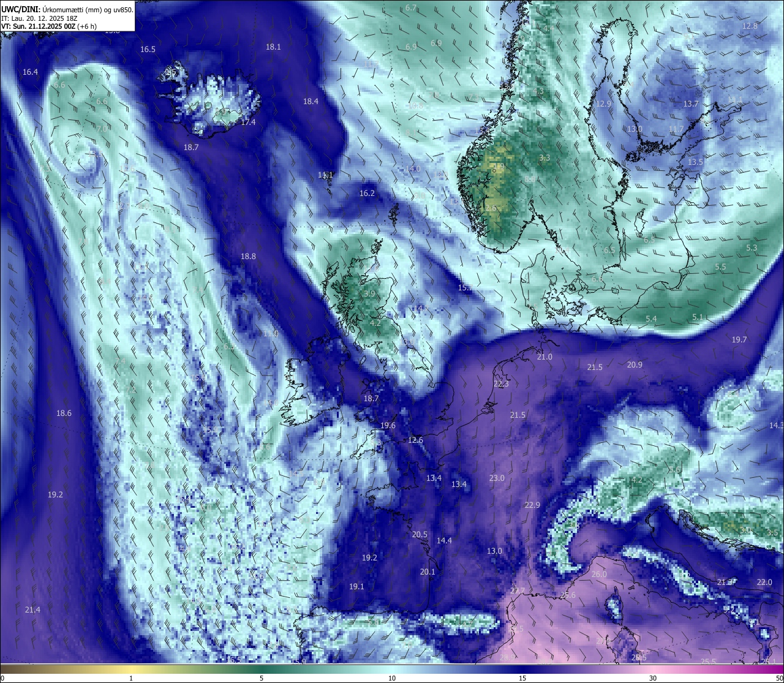The height and width of the screenshot is (683, 784).
Task: Click the 5.4 value on the southern Baltic coast
Action: pyautogui.click(x=651, y=319)
